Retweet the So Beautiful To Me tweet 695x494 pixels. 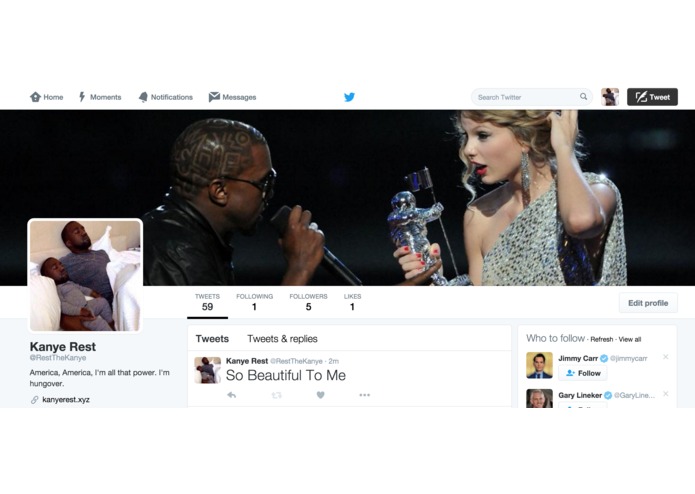[x=276, y=395]
